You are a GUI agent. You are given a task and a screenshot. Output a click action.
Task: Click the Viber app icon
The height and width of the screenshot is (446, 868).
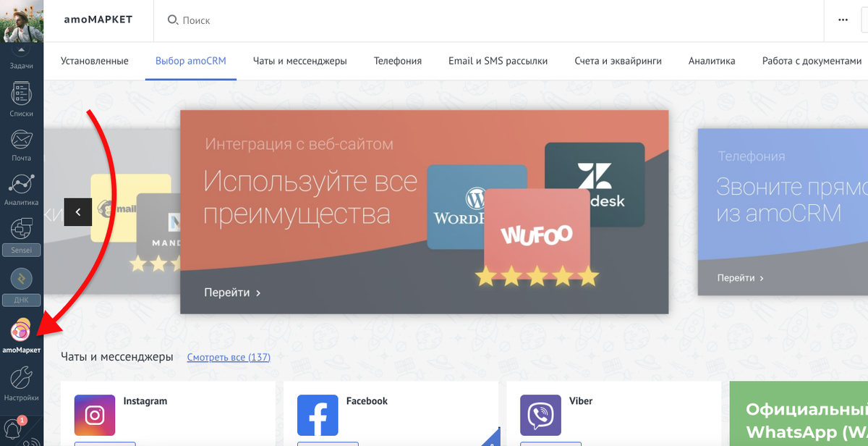(540, 415)
